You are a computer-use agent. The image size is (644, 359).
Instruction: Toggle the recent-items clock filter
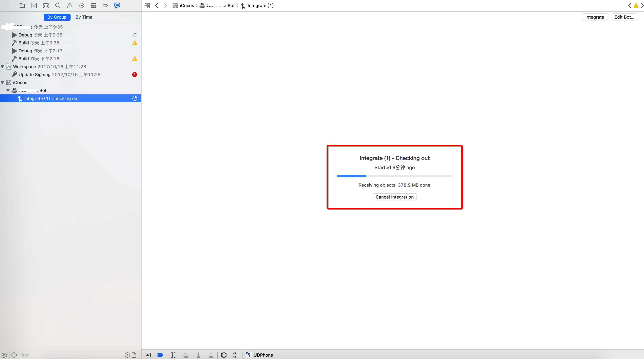coord(127,355)
